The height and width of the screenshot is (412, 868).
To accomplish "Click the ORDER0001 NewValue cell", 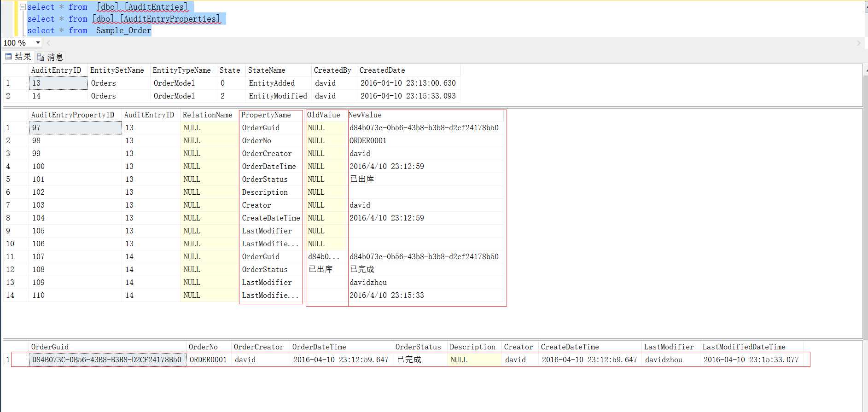I will [425, 141].
